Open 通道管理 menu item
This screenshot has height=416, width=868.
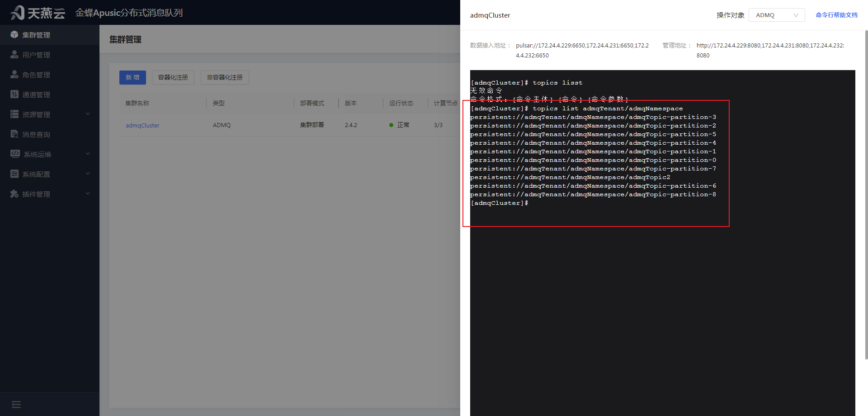pos(50,95)
